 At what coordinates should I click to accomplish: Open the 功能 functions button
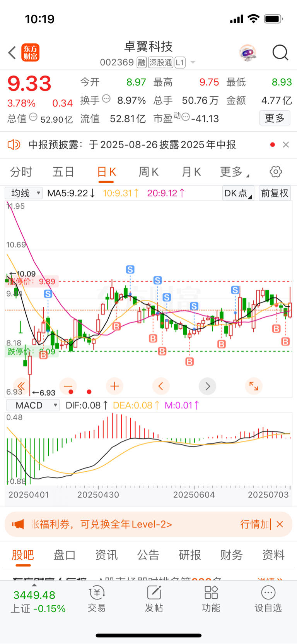click(211, 599)
